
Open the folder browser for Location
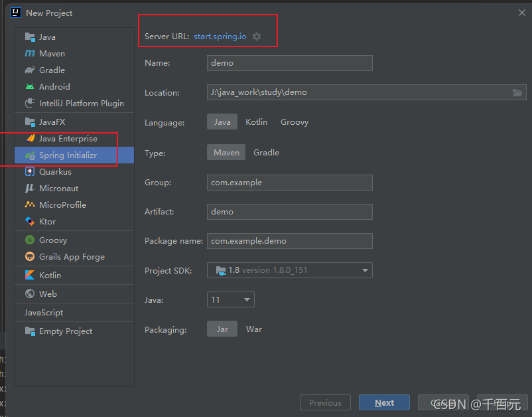pos(517,92)
